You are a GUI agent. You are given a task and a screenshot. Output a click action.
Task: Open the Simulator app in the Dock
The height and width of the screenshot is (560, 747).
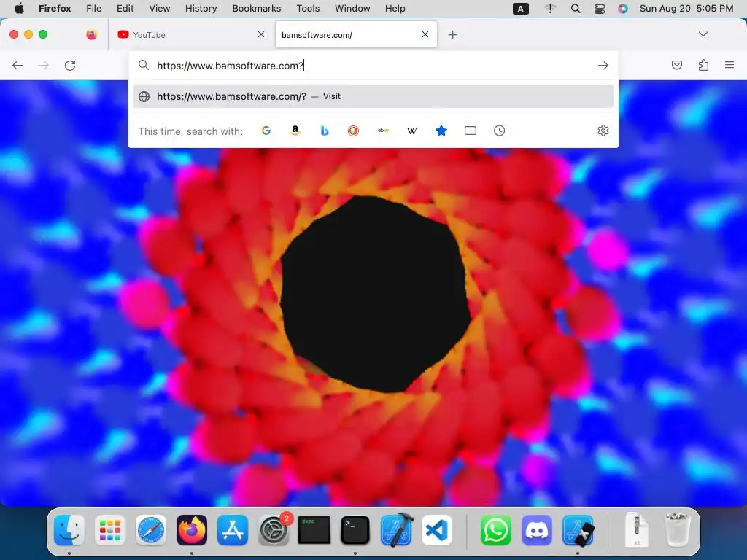click(x=578, y=530)
